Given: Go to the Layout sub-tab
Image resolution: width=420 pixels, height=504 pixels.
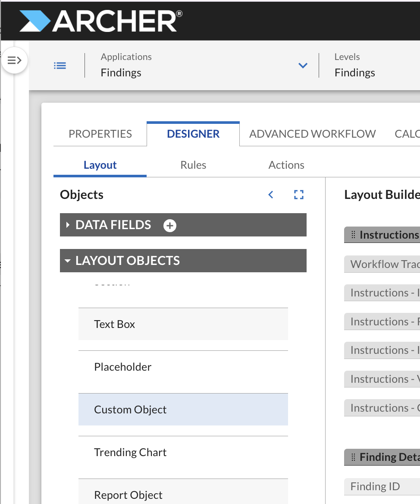Looking at the screenshot, I should (x=100, y=165).
